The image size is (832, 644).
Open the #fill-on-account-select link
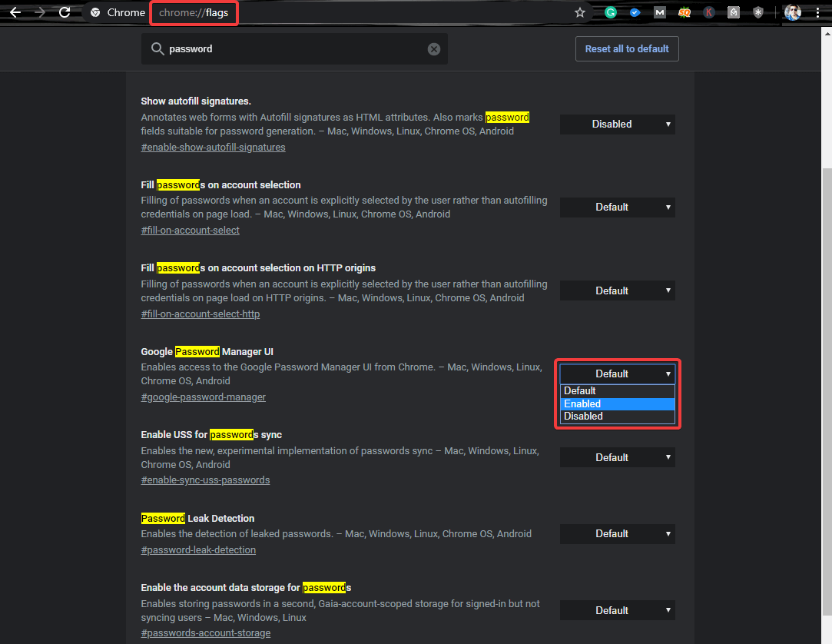190,229
